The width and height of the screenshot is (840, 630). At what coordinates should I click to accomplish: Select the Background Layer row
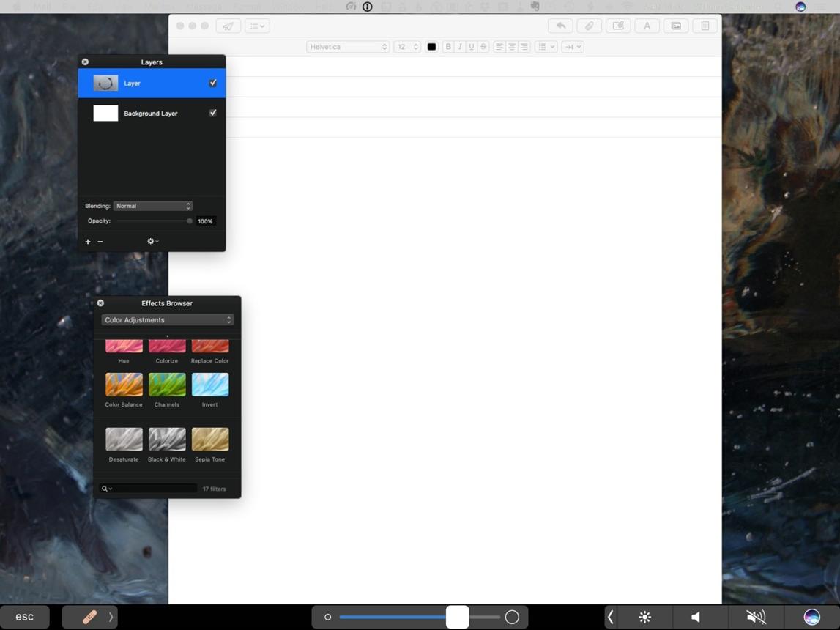[152, 113]
